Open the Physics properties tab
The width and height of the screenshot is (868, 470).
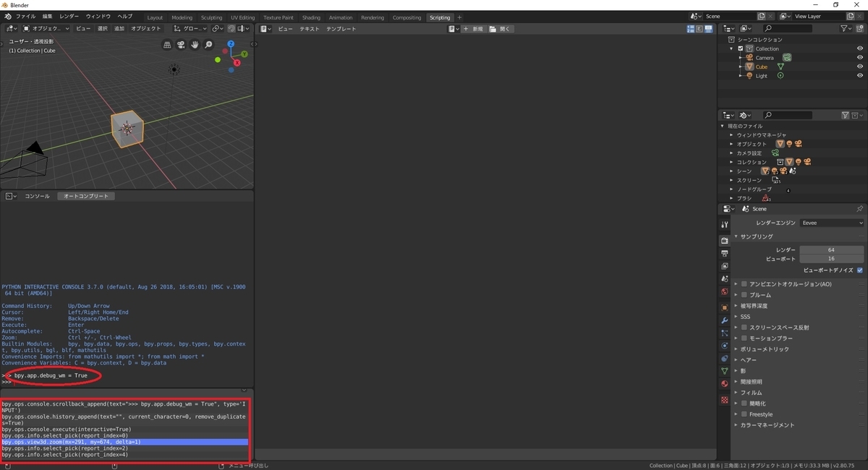pyautogui.click(x=724, y=346)
